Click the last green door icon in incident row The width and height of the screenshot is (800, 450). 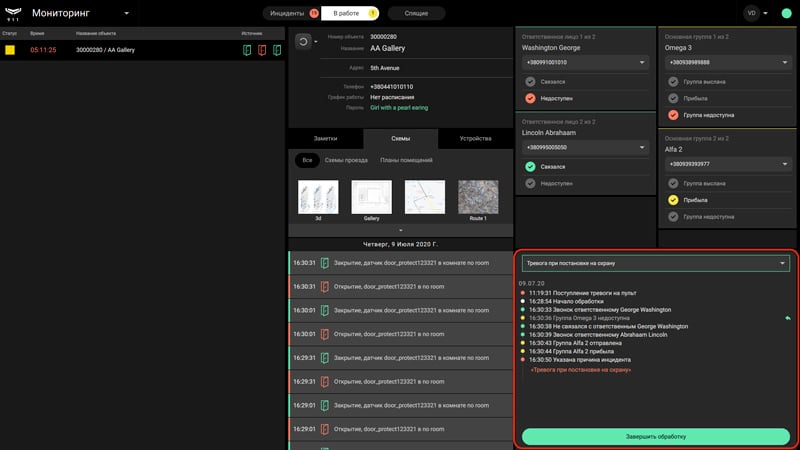[277, 50]
